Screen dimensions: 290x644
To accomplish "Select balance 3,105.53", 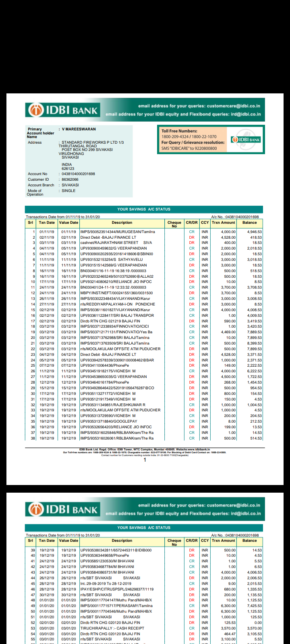I will click(x=255, y=634).
